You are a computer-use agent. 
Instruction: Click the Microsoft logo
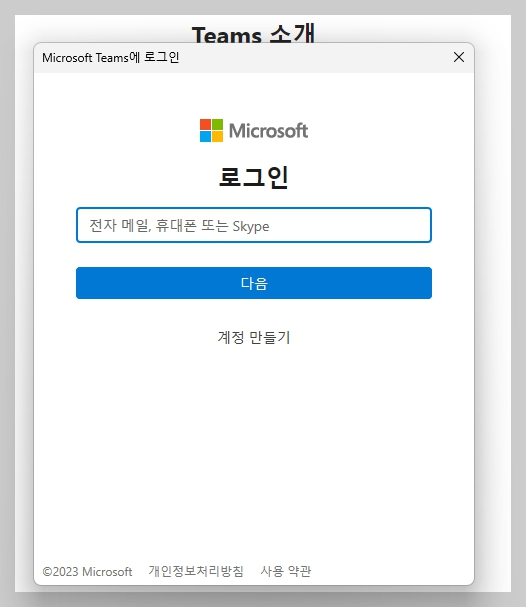click(x=254, y=130)
